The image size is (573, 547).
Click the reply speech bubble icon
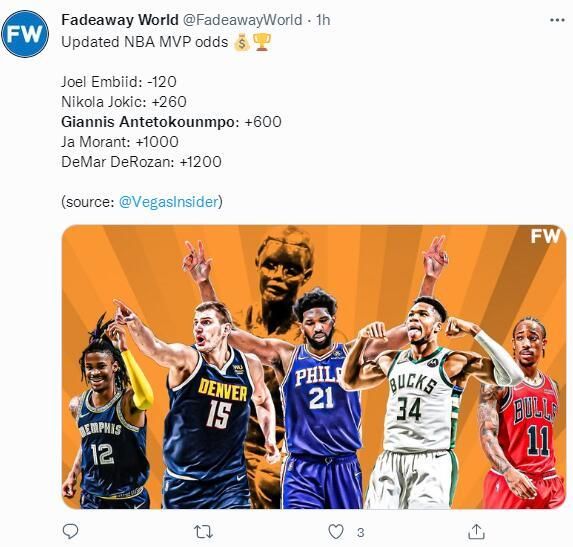coord(70,532)
